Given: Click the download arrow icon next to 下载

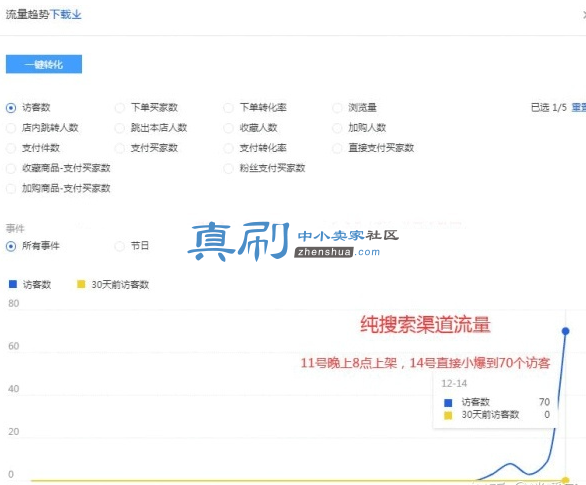Looking at the screenshot, I should tap(77, 14).
